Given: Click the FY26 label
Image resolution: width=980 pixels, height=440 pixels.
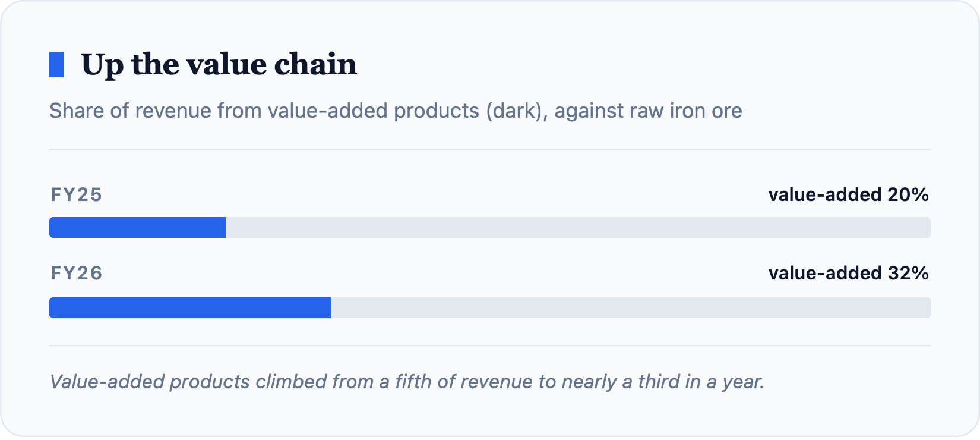Looking at the screenshot, I should 76,273.
